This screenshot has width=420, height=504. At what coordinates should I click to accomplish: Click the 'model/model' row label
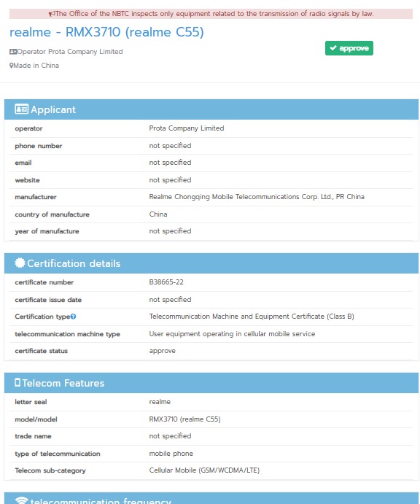click(36, 419)
